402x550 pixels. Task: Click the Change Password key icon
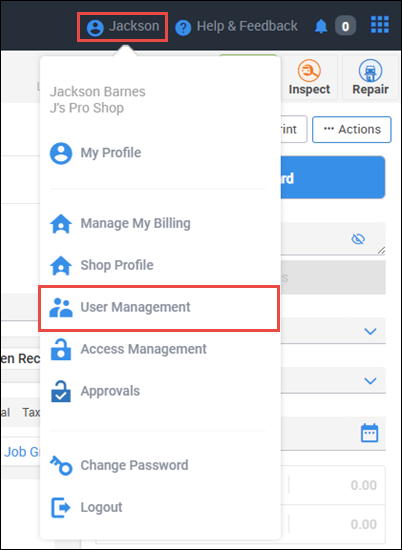[x=61, y=466]
